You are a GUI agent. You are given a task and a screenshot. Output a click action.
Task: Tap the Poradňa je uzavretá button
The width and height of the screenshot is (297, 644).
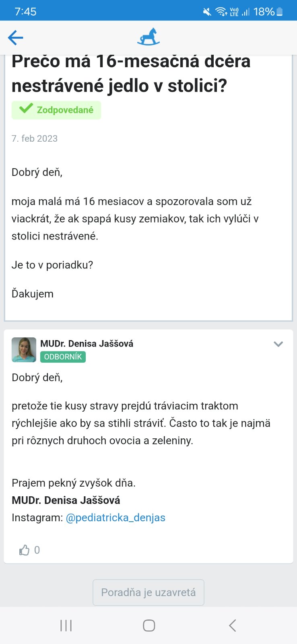click(x=148, y=592)
